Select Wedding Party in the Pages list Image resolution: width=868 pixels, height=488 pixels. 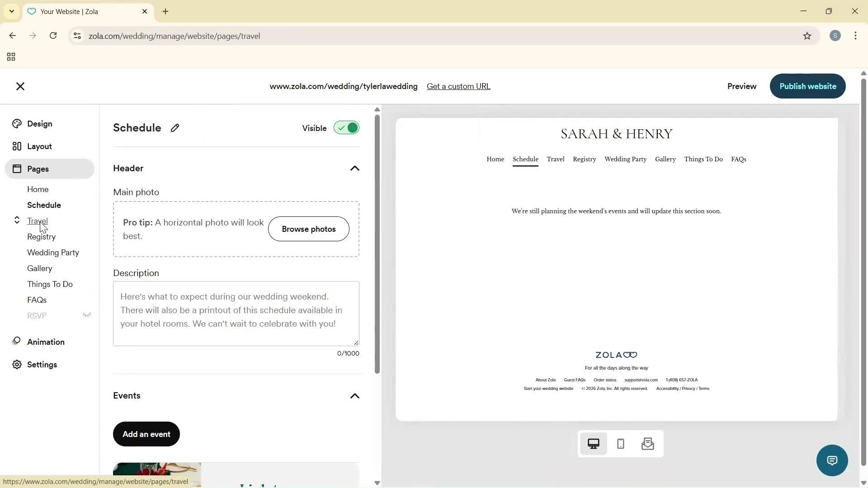pyautogui.click(x=53, y=253)
